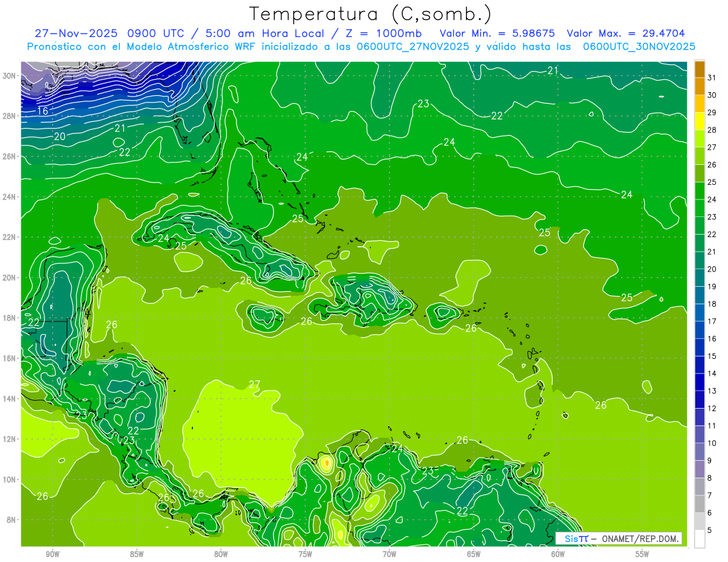Click the 'Temperatura (C,somb.)' chart title
The width and height of the screenshot is (728, 562).
click(371, 14)
